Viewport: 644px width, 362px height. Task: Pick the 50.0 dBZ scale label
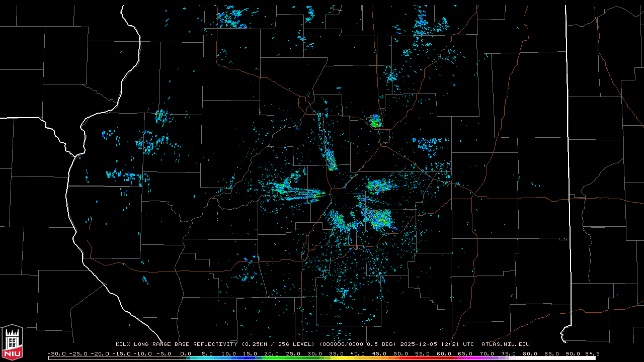point(401,353)
